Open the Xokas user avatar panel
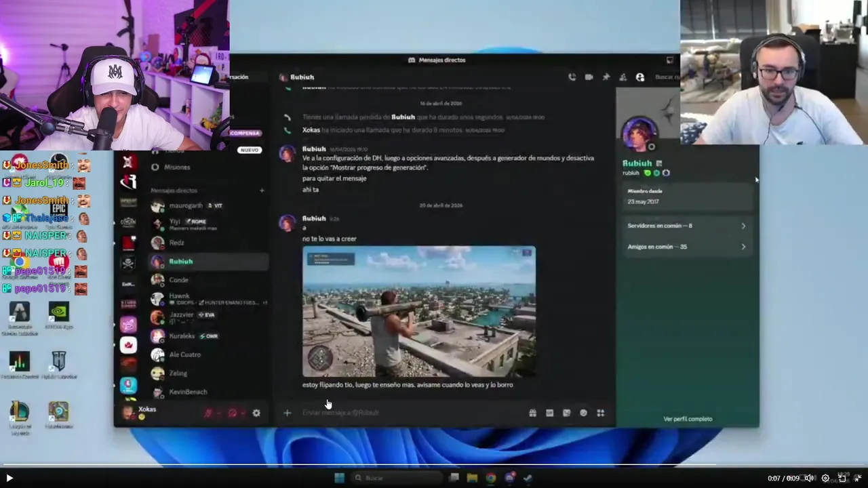Viewport: 868px width, 488px height. coord(129,412)
